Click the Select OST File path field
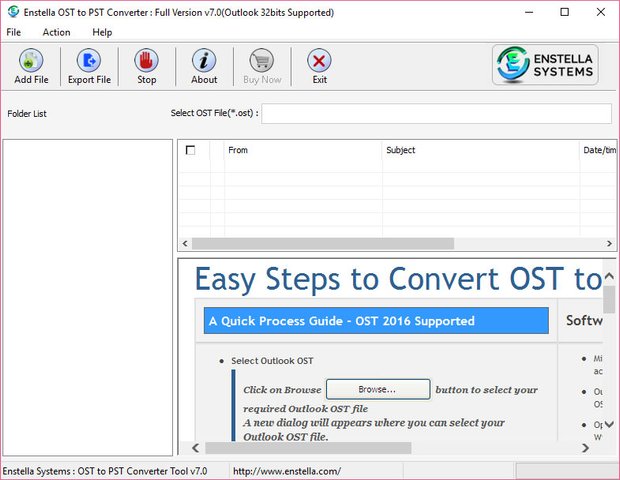Image resolution: width=620 pixels, height=480 pixels. click(x=437, y=113)
